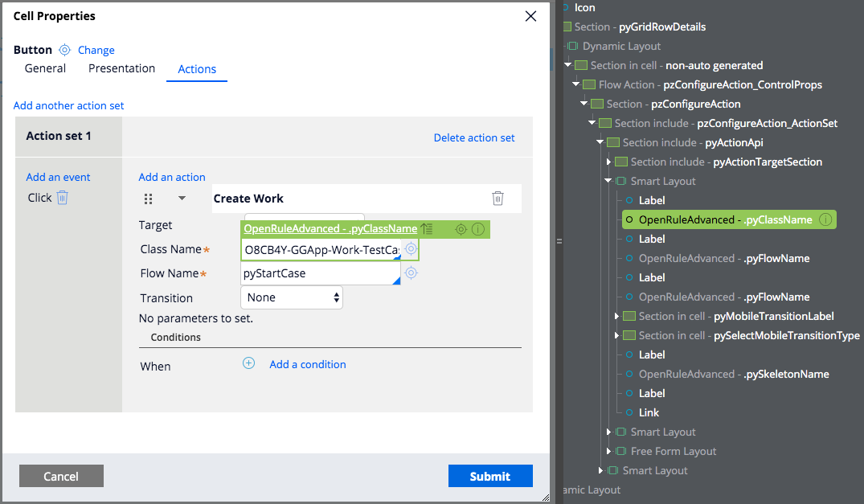Select the Click event entry

pyautogui.click(x=39, y=198)
